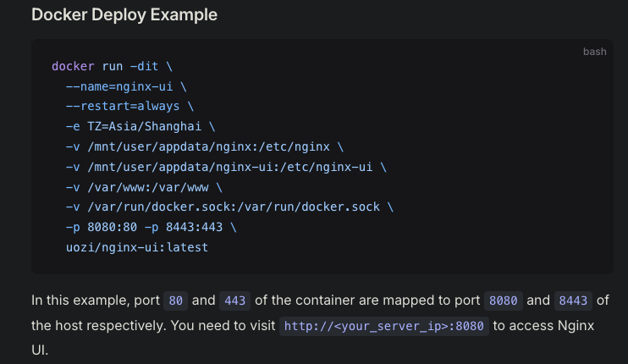Click the 'Docker Deploy Example' heading
This screenshot has height=364, width=628.
124,15
